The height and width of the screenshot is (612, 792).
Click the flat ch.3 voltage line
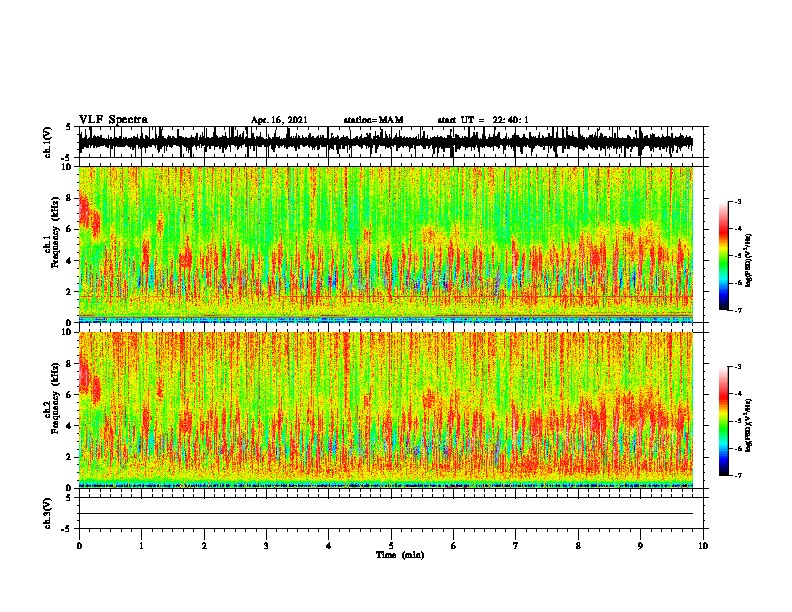point(385,514)
